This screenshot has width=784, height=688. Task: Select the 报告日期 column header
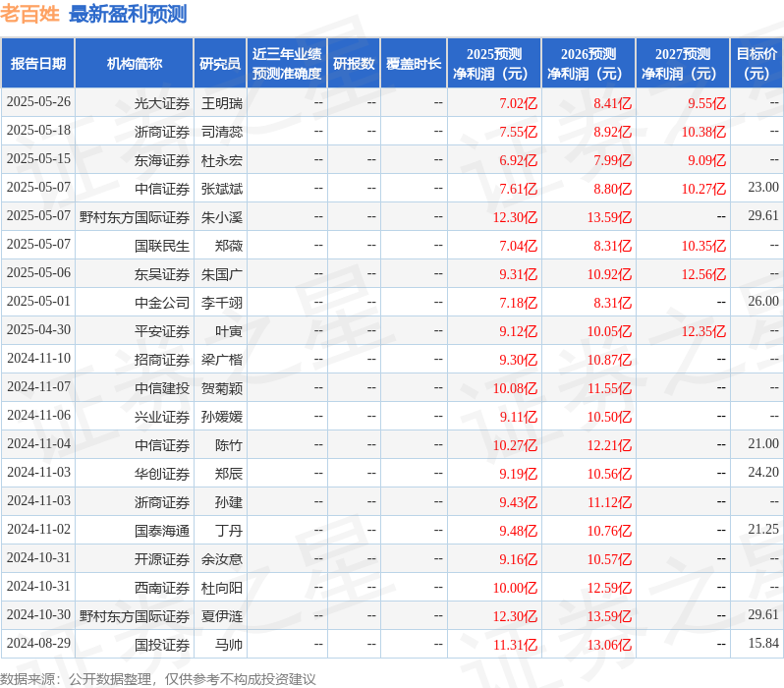coord(38,64)
